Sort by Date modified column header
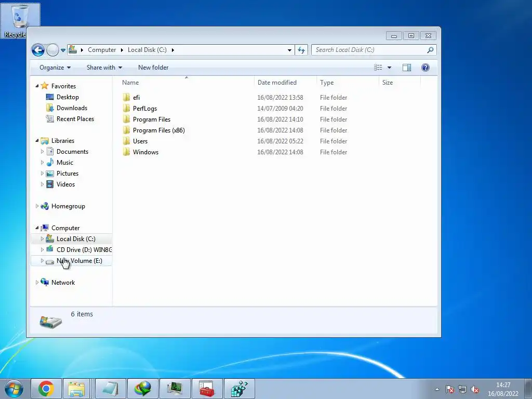532x399 pixels. click(x=277, y=83)
